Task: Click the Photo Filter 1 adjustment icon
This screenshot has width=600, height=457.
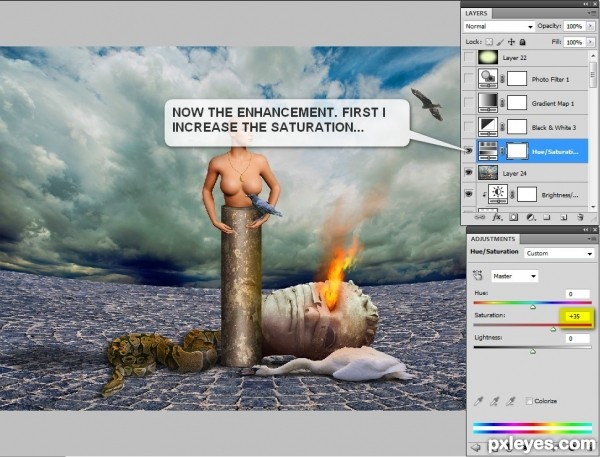Action: [488, 79]
